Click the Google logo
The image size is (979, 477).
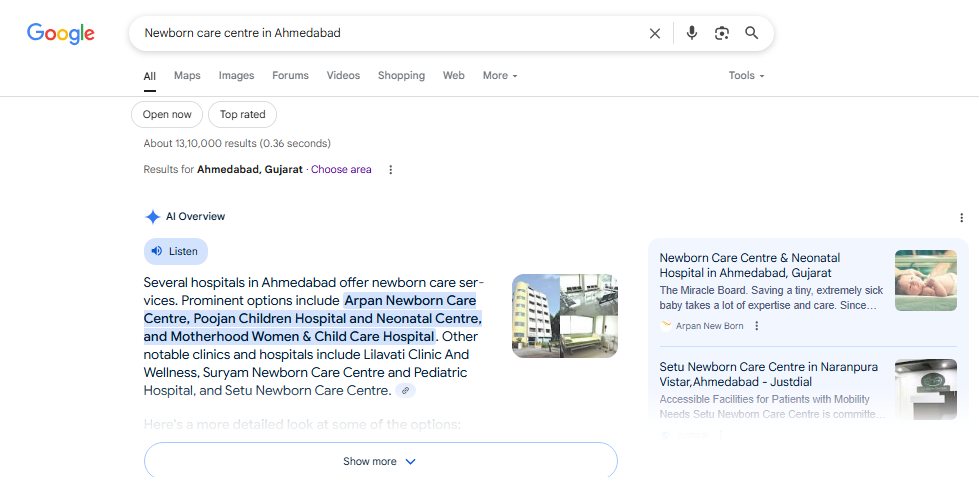(61, 34)
